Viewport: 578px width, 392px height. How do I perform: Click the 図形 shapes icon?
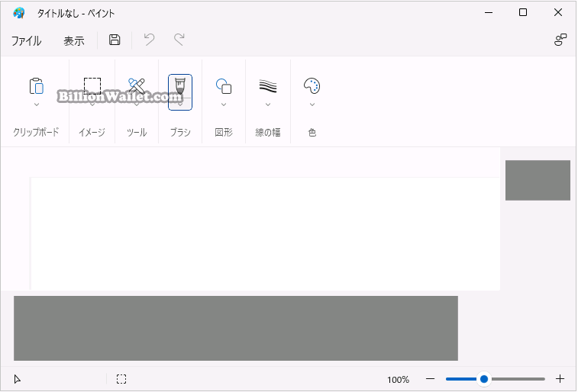pos(224,86)
